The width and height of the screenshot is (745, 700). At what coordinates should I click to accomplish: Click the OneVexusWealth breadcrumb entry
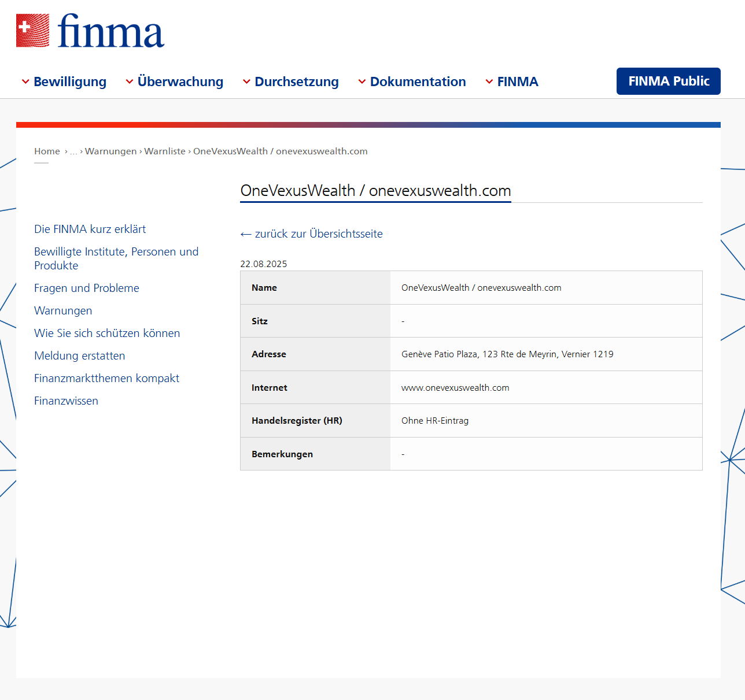(x=281, y=151)
